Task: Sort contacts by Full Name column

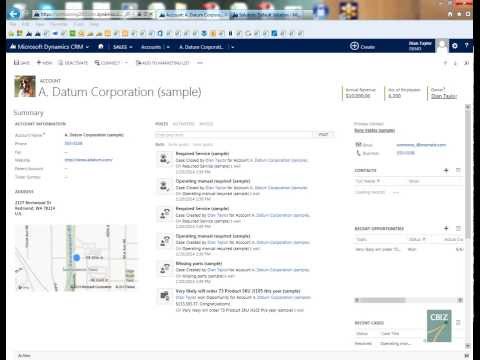Action: (x=367, y=181)
